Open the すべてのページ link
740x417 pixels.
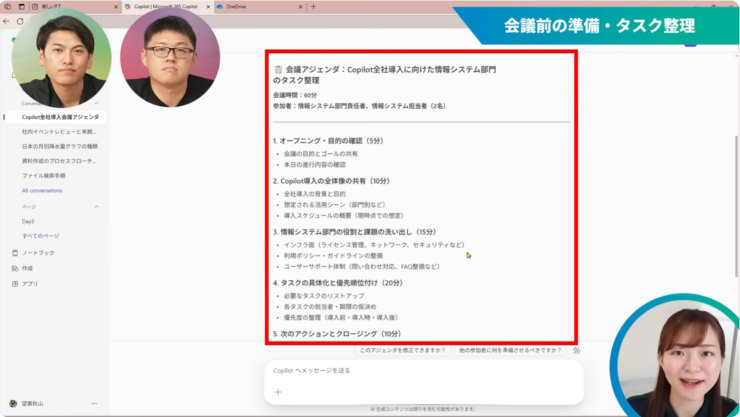40,236
